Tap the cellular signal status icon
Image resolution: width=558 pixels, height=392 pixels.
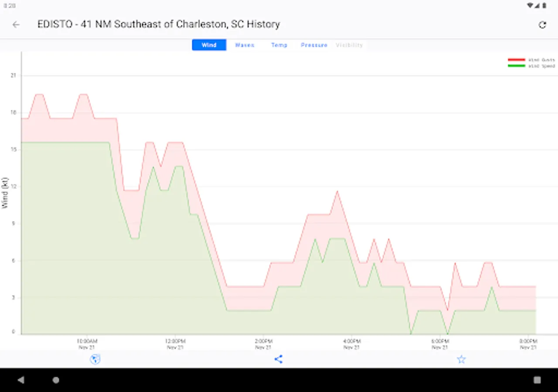coord(538,6)
